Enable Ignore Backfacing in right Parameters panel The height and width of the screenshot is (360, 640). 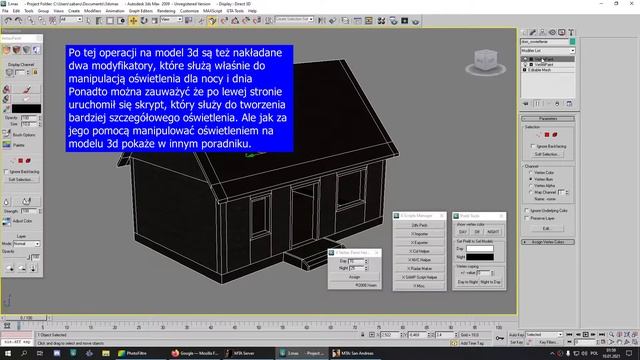tap(533, 146)
